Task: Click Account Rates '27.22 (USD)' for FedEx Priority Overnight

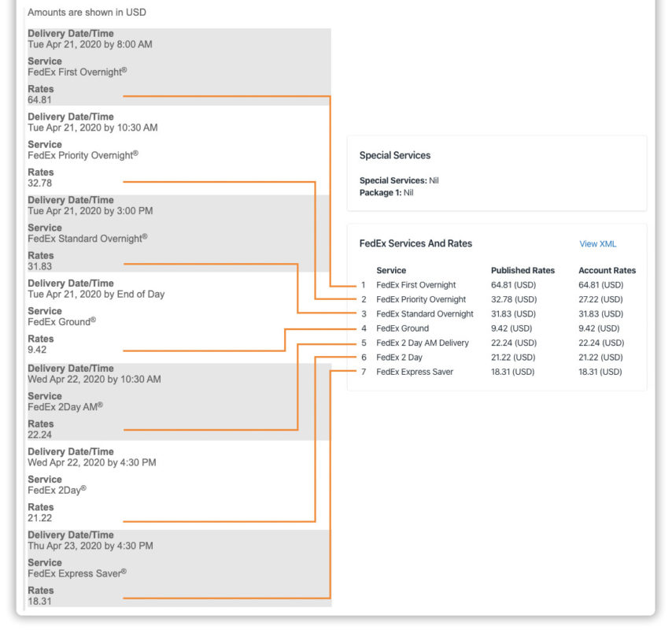Action: (601, 299)
